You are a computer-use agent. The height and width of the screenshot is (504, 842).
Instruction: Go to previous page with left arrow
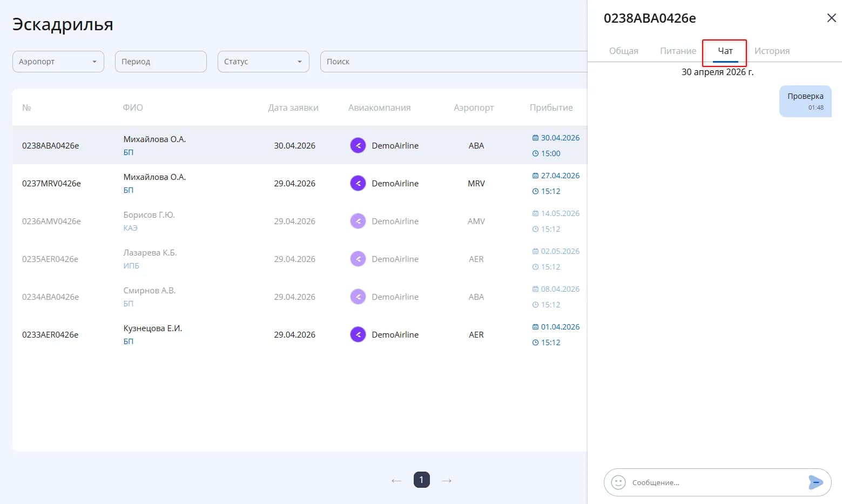coord(396,480)
